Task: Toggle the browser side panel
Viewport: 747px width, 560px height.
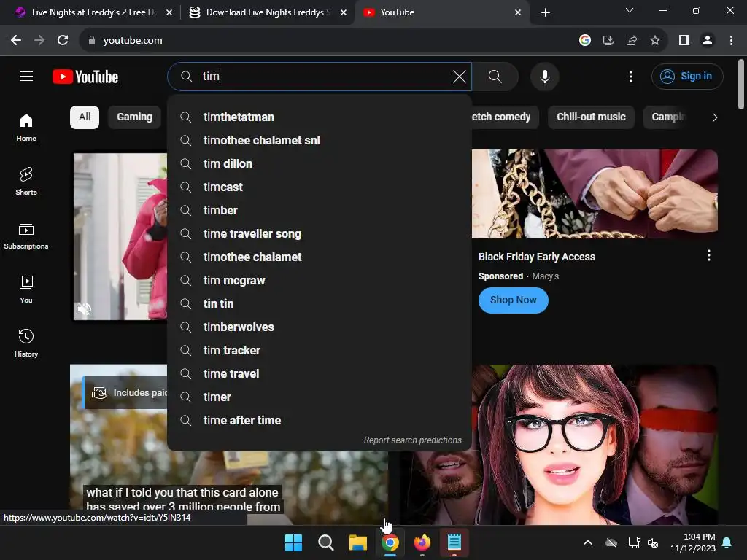Action: pyautogui.click(x=684, y=41)
